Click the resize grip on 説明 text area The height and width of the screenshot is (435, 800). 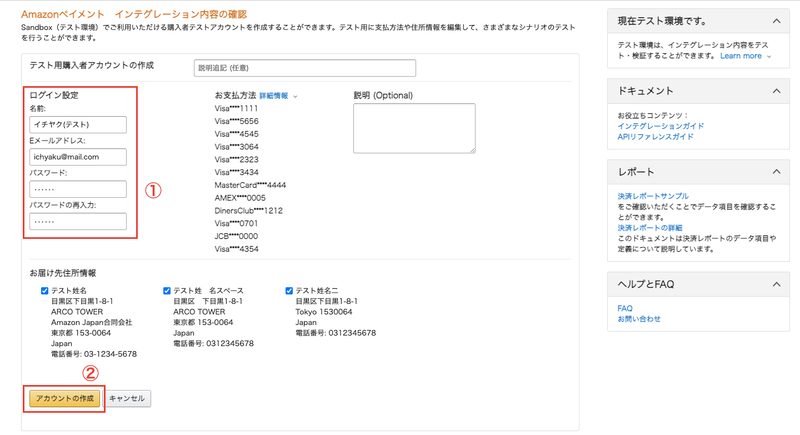pos(472,150)
